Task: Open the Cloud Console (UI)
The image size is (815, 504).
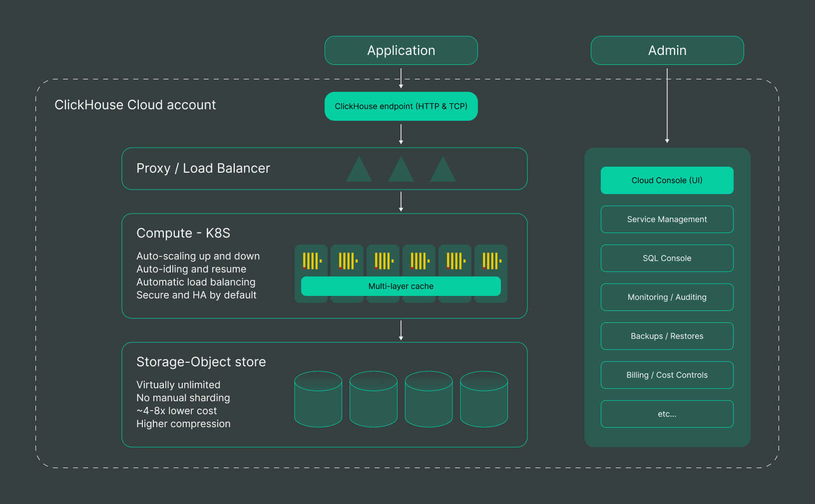Action: (667, 180)
